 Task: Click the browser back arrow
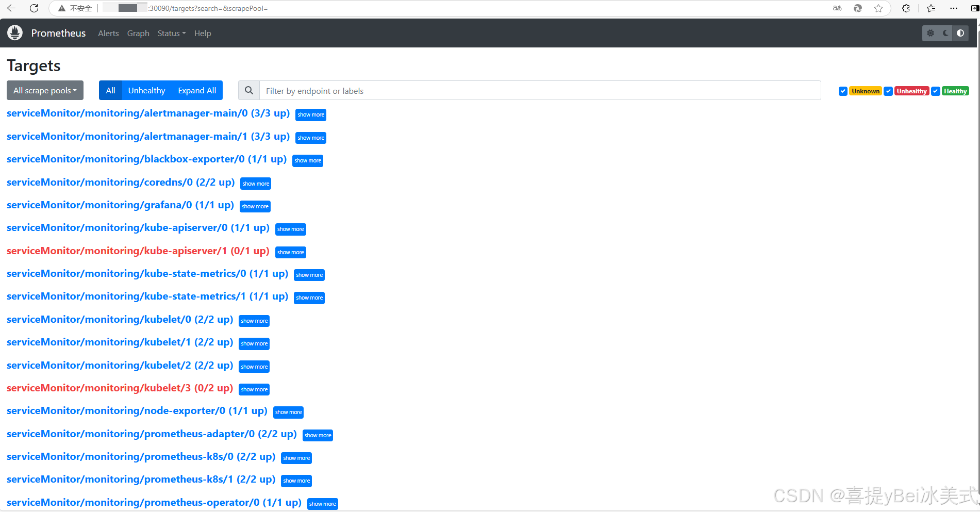pos(11,8)
